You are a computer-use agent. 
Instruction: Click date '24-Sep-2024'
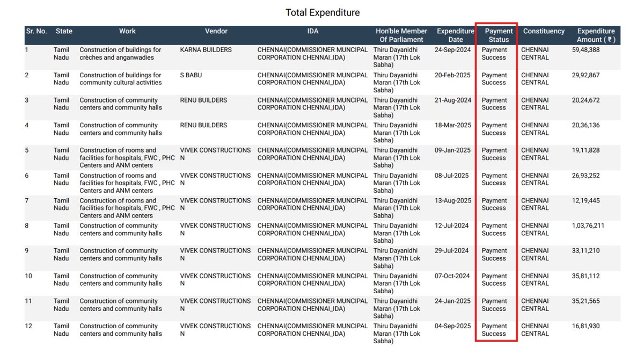pyautogui.click(x=453, y=50)
